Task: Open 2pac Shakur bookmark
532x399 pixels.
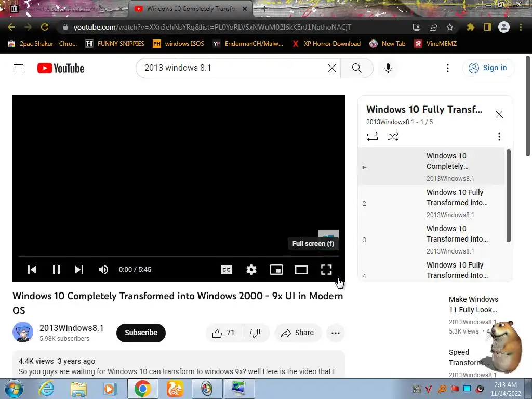Action: click(43, 44)
